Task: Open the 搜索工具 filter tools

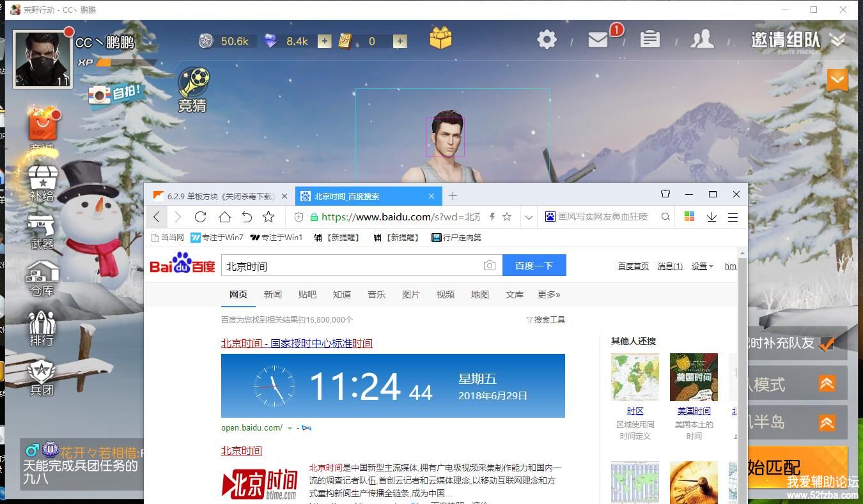Action: [x=545, y=320]
